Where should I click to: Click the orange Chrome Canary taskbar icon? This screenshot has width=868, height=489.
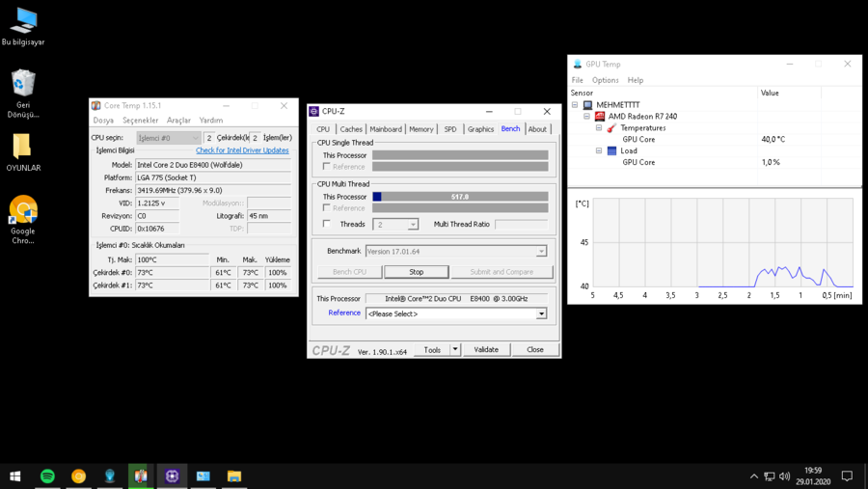79,475
